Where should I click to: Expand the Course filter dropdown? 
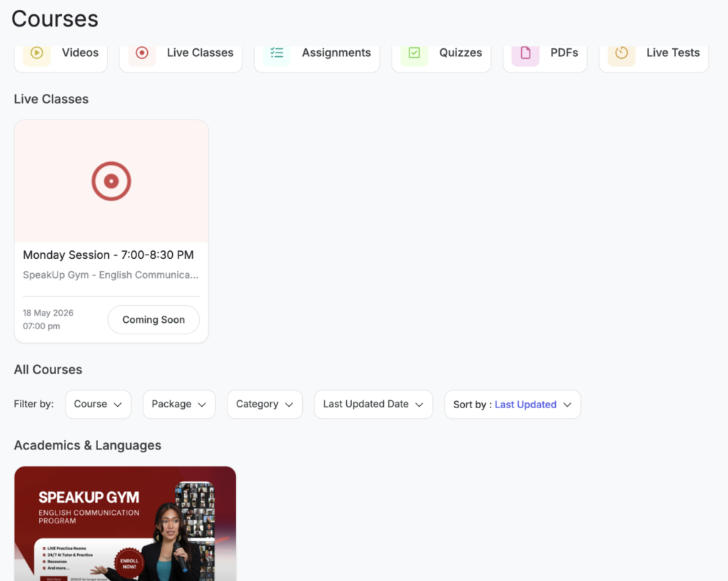(98, 404)
